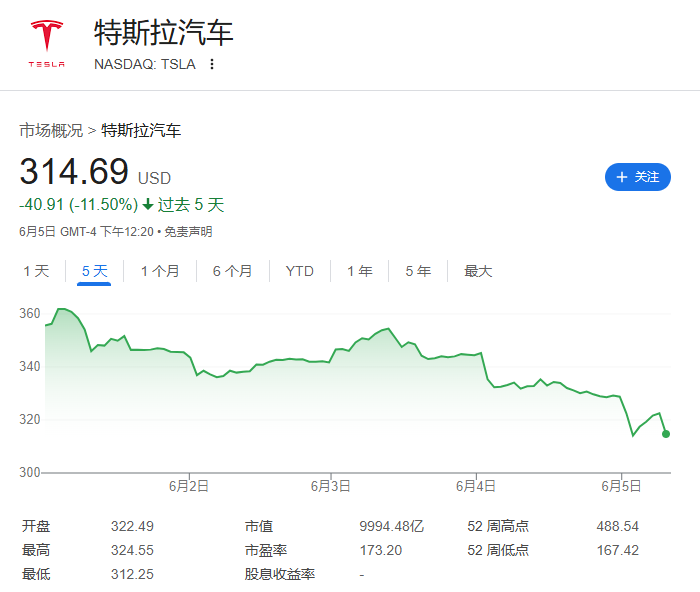Click the 6月4日 axis label
Image resolution: width=700 pixels, height=592 pixels.
click(x=475, y=486)
